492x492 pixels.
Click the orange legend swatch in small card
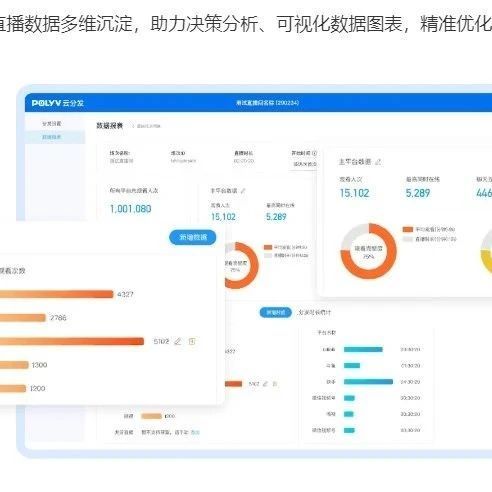(268, 247)
